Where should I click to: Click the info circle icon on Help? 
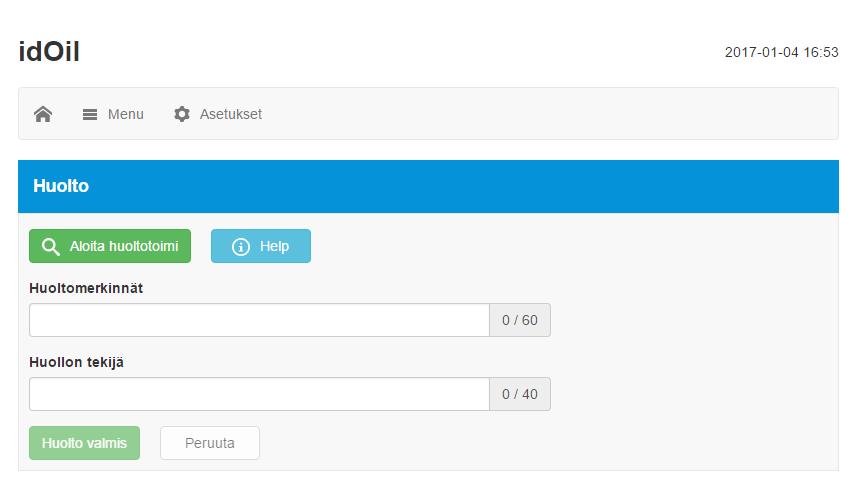(241, 246)
